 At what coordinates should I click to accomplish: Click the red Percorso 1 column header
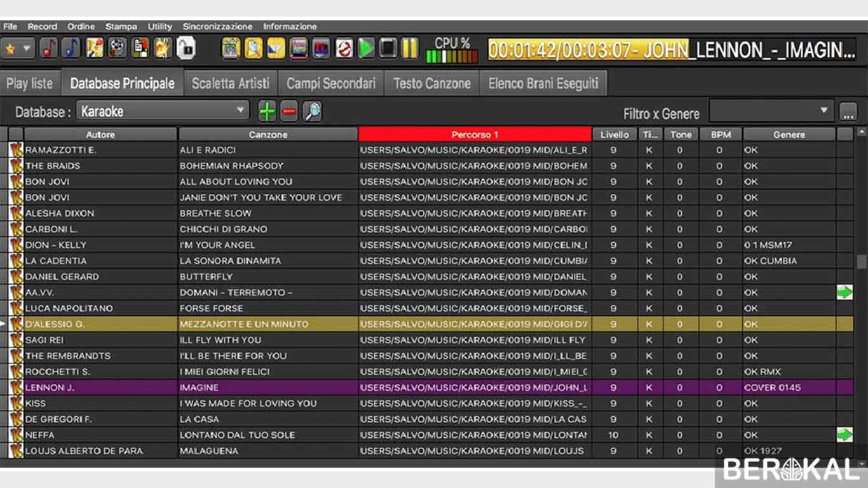[475, 135]
